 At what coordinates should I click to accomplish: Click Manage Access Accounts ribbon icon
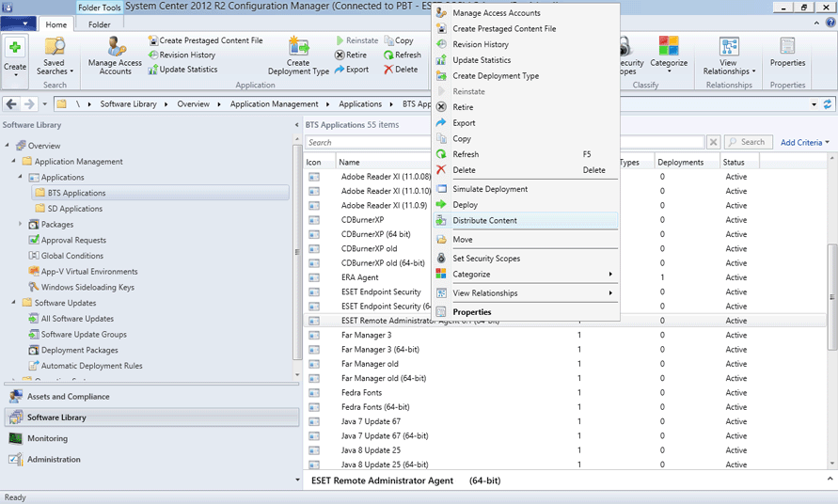tap(115, 55)
